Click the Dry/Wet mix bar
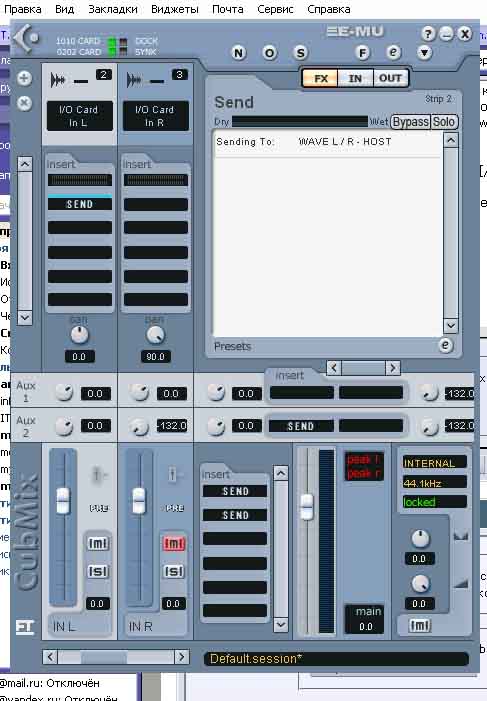The width and height of the screenshot is (487, 701). point(300,121)
